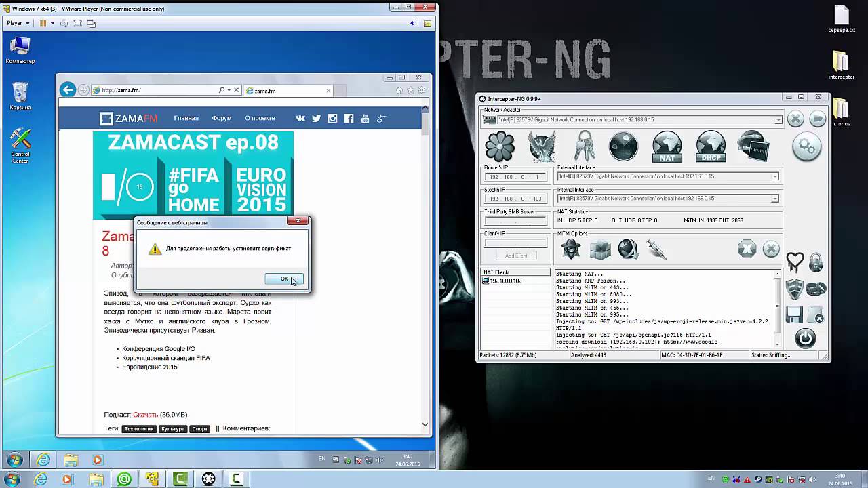
Task: Open the Twitter icon on zama.fm
Action: tap(316, 118)
